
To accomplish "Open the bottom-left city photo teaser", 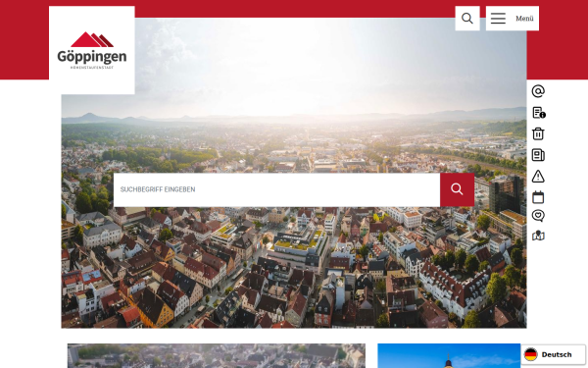I will (217, 355).
